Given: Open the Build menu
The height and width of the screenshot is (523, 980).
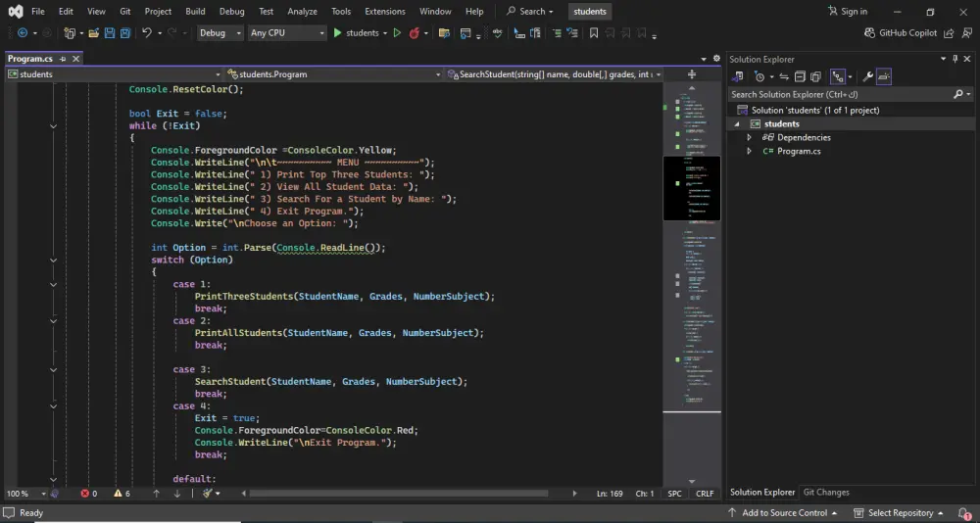Looking at the screenshot, I should click(195, 12).
